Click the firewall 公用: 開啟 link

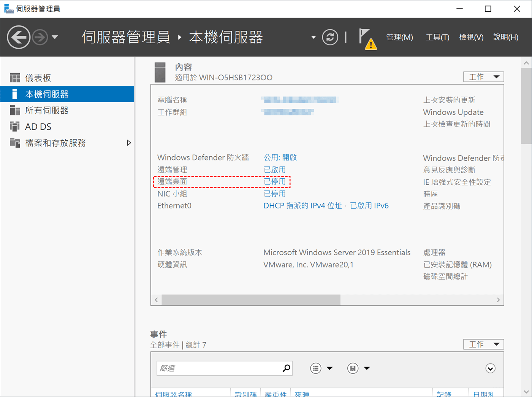coord(280,157)
